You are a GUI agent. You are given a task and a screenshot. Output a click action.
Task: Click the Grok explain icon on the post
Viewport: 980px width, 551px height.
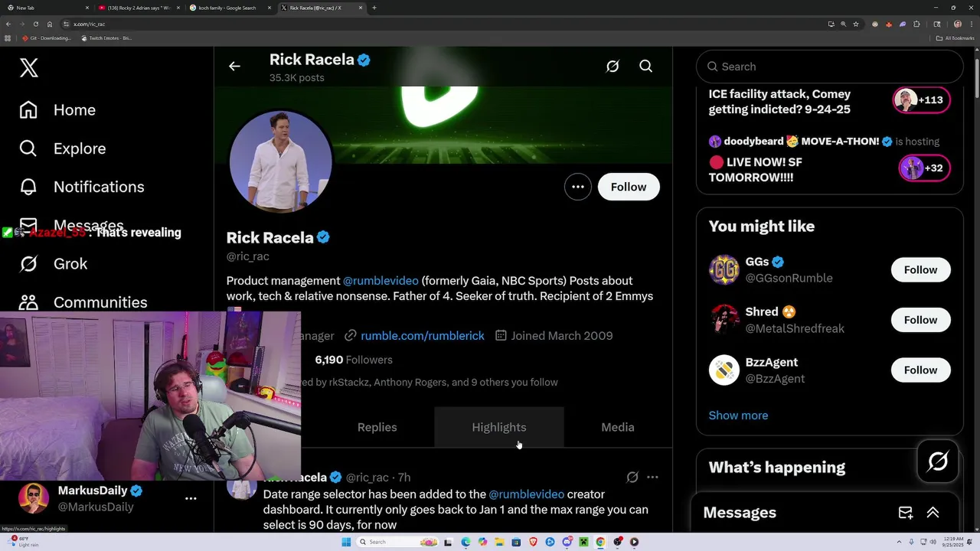coord(632,477)
